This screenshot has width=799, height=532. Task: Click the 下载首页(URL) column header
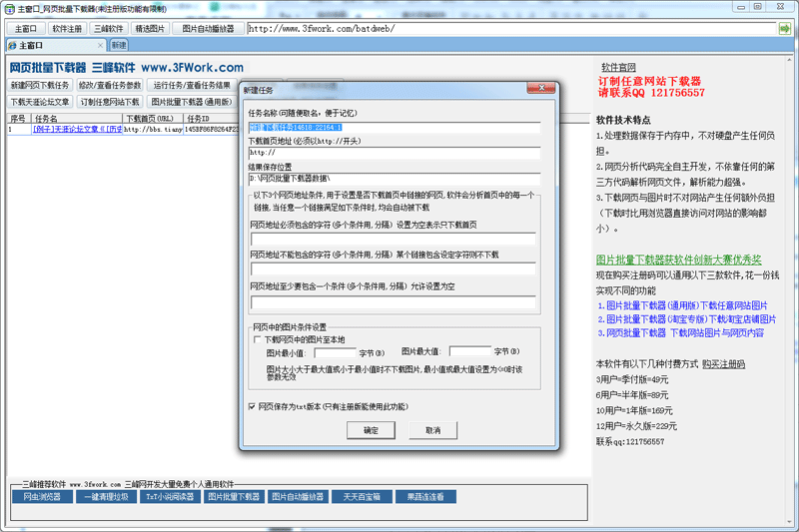[x=153, y=119]
